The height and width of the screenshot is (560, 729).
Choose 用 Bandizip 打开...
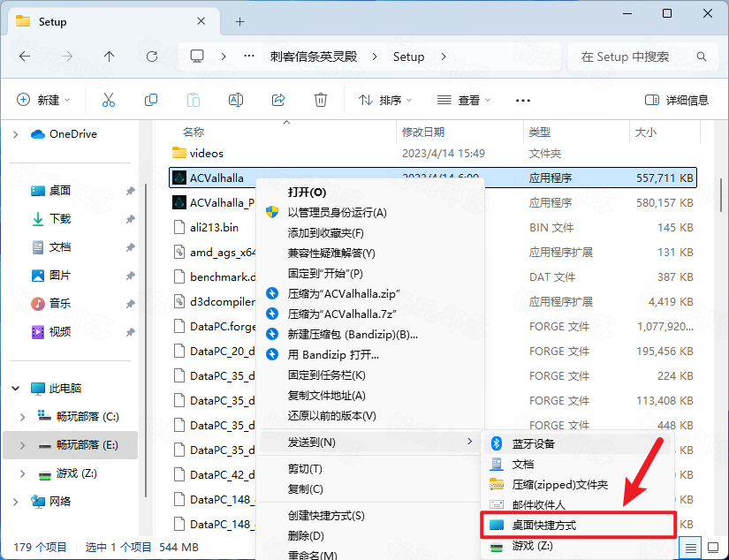[x=333, y=355]
